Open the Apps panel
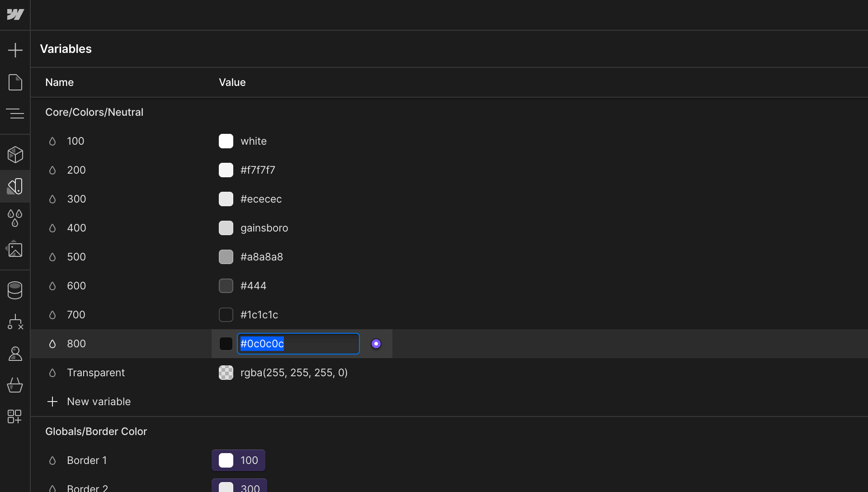Screen dimensions: 868x492 click(x=15, y=417)
